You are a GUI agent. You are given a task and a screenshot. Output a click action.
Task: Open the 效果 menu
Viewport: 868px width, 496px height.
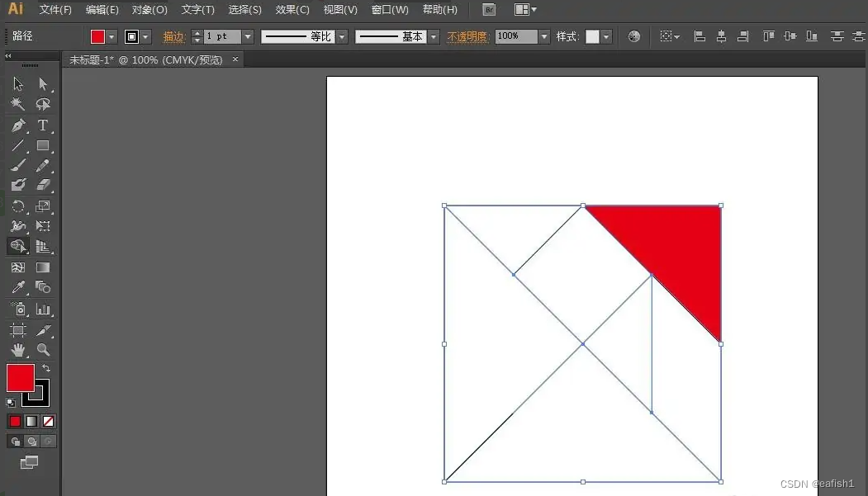292,9
